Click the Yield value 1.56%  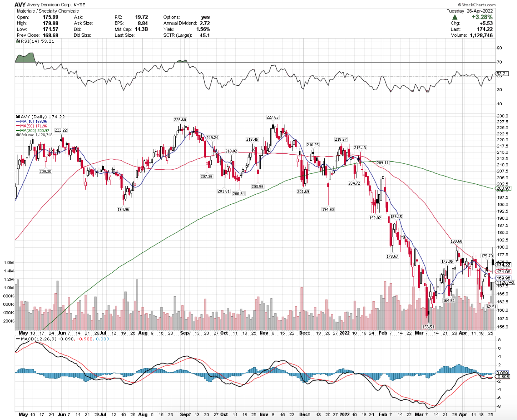point(203,29)
